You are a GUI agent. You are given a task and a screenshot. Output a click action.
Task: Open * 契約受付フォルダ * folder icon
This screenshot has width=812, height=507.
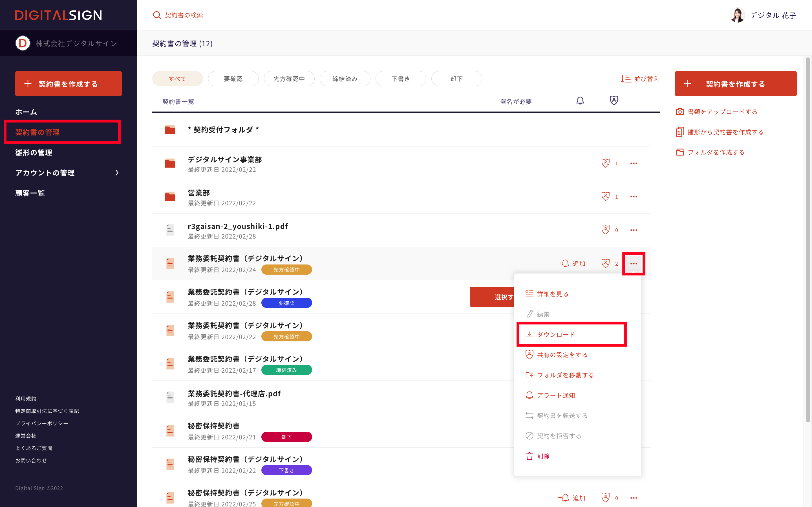coord(170,130)
